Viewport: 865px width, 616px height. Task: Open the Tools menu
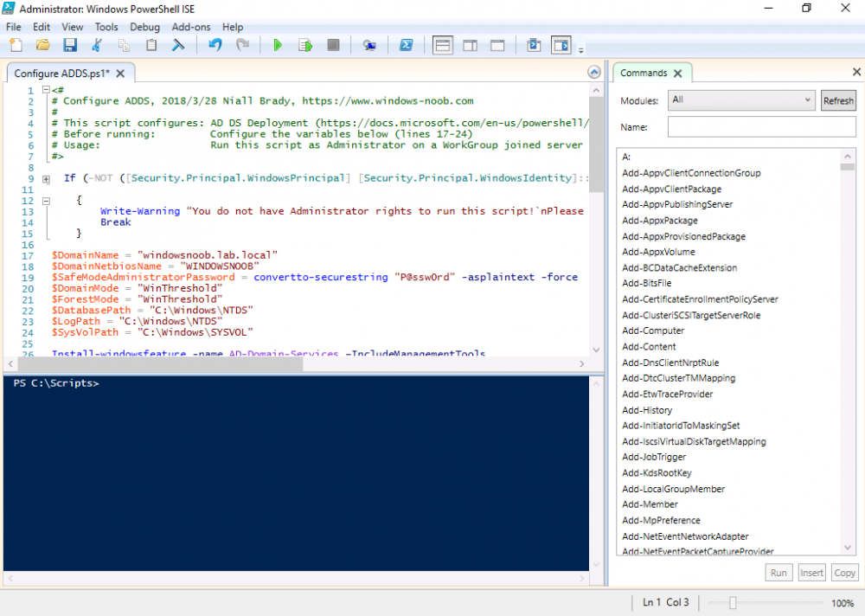click(x=106, y=27)
